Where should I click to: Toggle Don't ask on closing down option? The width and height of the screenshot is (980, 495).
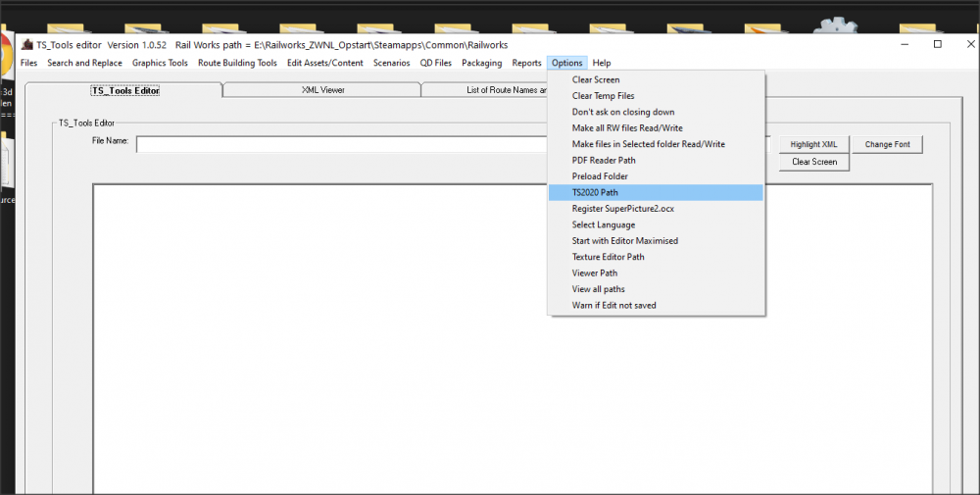click(623, 112)
